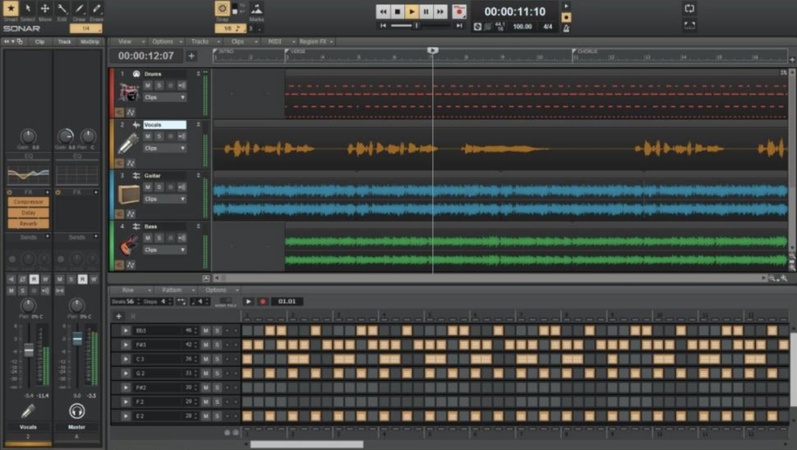This screenshot has width=797, height=450.
Task: Adjust the Master volume fader
Action: click(x=77, y=339)
